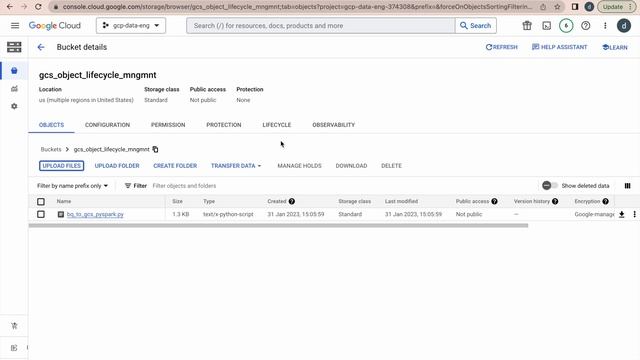Toggle the select-all objects checkbox

click(x=41, y=202)
